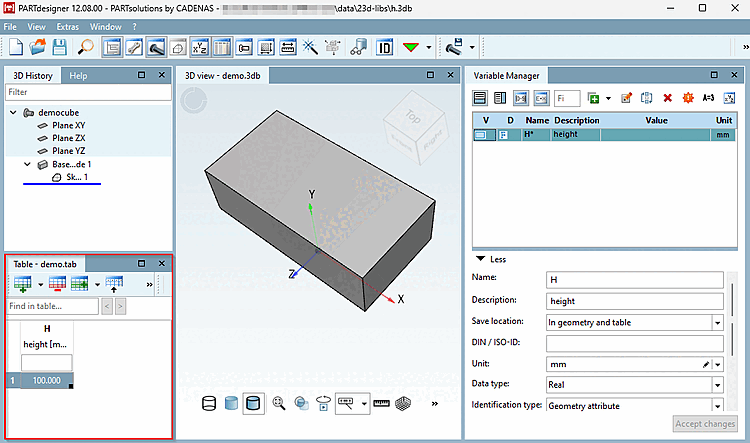Viewport: 750px width, 443px height.
Task: Click the zoom-to-fit magnifier in 3D view
Action: click(x=279, y=404)
